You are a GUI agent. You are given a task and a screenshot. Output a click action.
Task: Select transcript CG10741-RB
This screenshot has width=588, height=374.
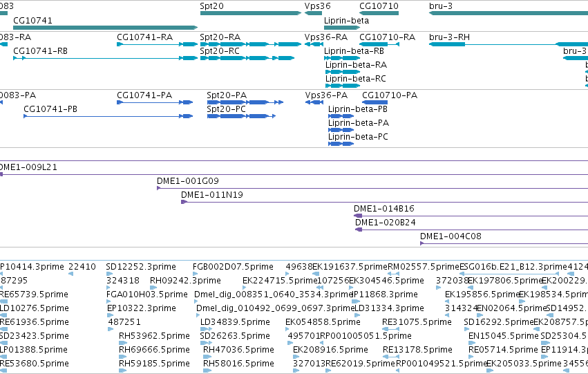coord(106,58)
